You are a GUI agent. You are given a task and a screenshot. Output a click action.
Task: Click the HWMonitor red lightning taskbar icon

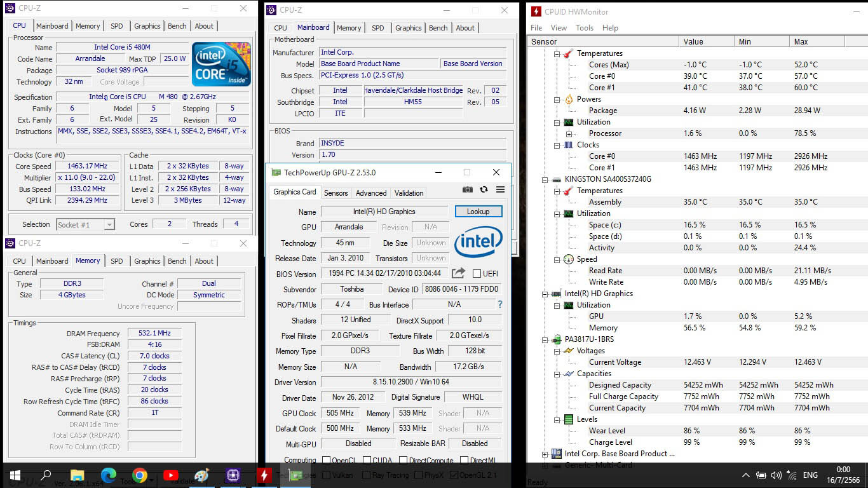coord(264,475)
